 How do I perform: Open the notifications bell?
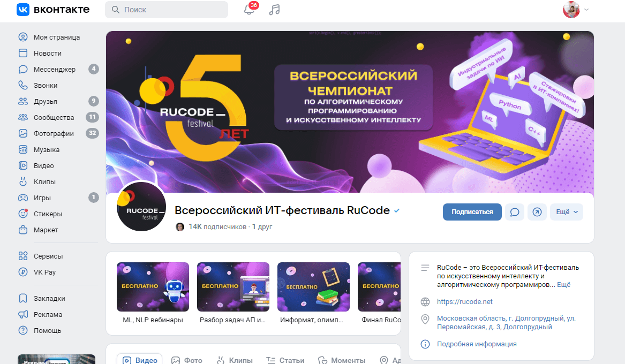coord(249,10)
